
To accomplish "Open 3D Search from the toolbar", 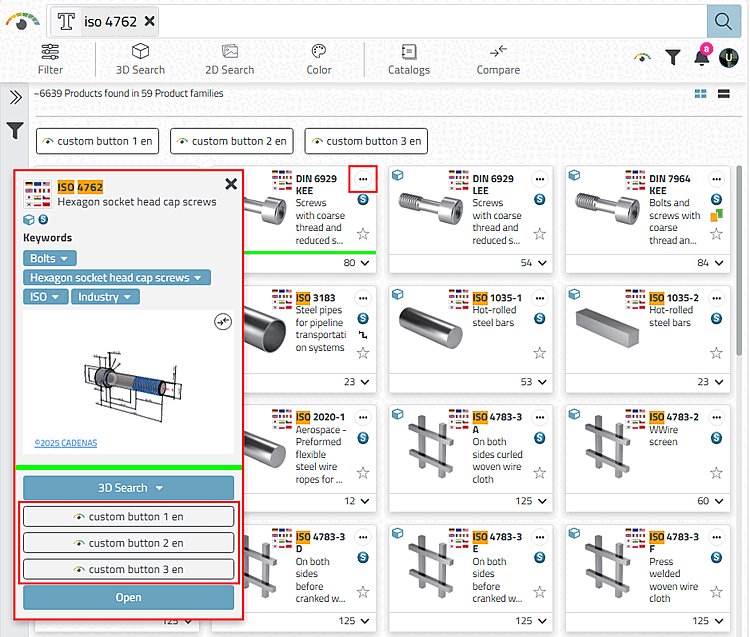I will (140, 59).
